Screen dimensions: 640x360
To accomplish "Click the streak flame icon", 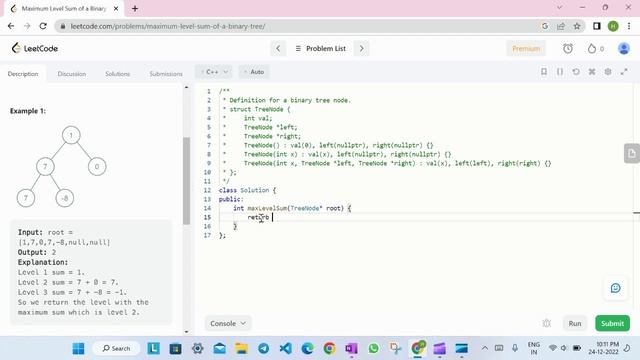I will (591, 49).
